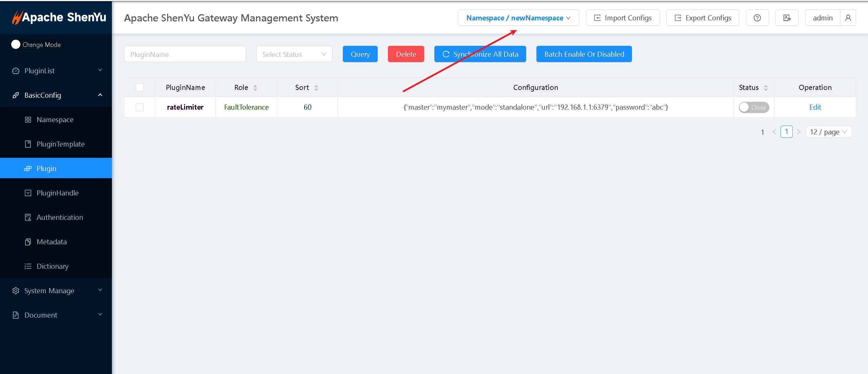Check the rateLimiter row checkbox
Viewport: 868px width, 374px height.
(x=140, y=107)
